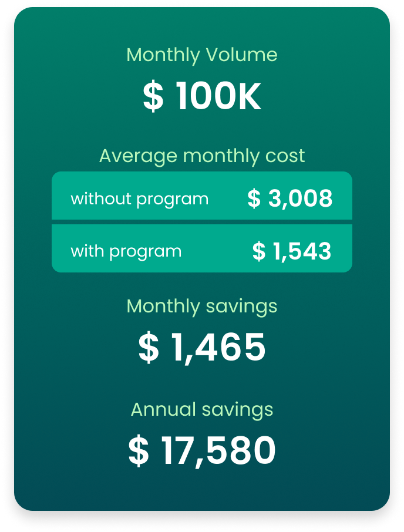Image resolution: width=404 pixels, height=532 pixels.
Task: Click the "Monthly Volume" label
Action: tap(202, 55)
